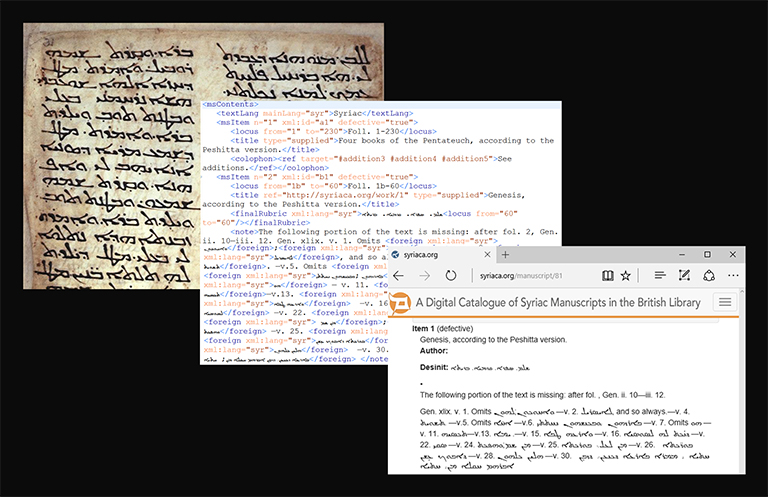This screenshot has height=497, width=768.
Task: Open Reading view book icon
Action: coord(608,275)
